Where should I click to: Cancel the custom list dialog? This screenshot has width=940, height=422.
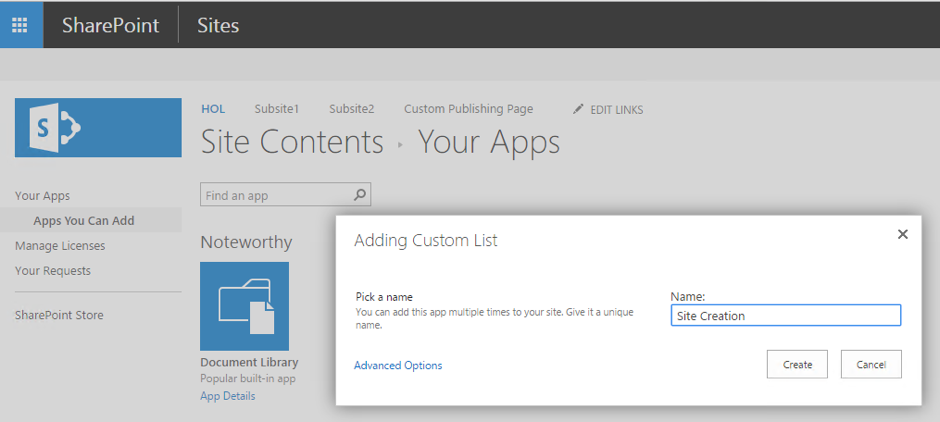click(871, 364)
